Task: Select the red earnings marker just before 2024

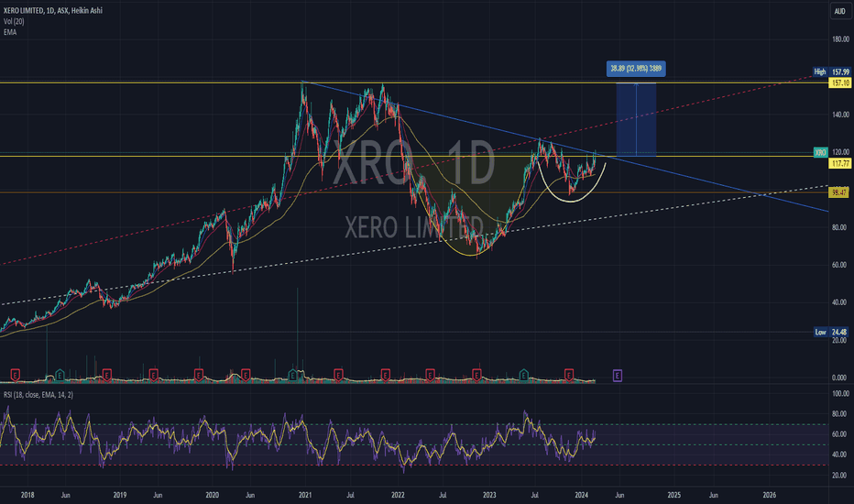Action: [x=569, y=375]
